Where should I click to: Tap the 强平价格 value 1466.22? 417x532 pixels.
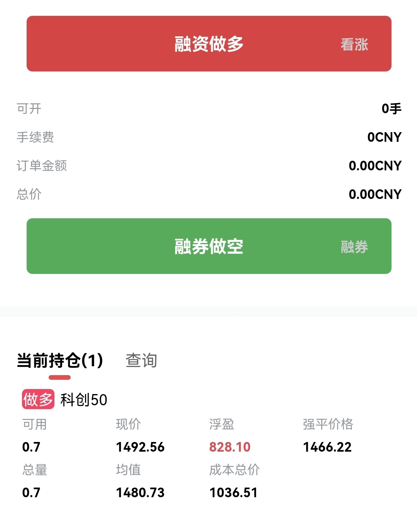click(x=327, y=447)
